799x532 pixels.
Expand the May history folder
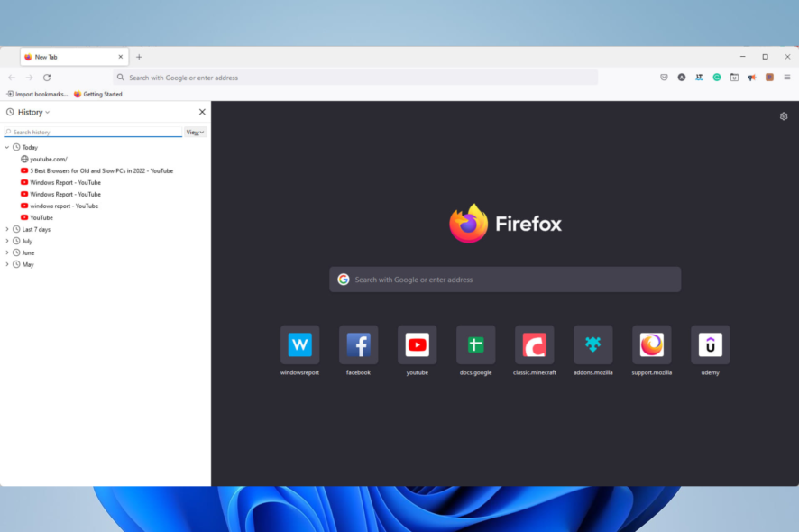click(x=6, y=264)
